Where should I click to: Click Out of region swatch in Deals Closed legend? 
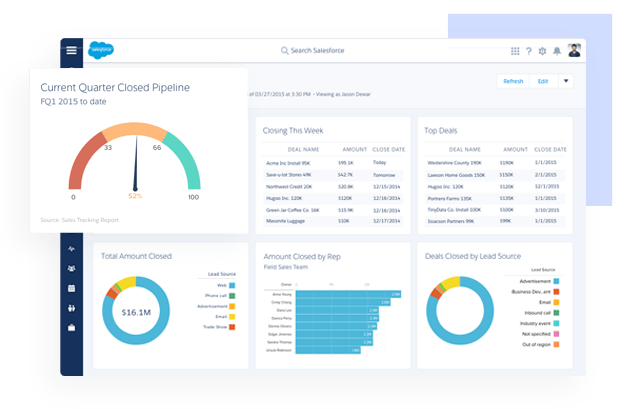tap(556, 344)
